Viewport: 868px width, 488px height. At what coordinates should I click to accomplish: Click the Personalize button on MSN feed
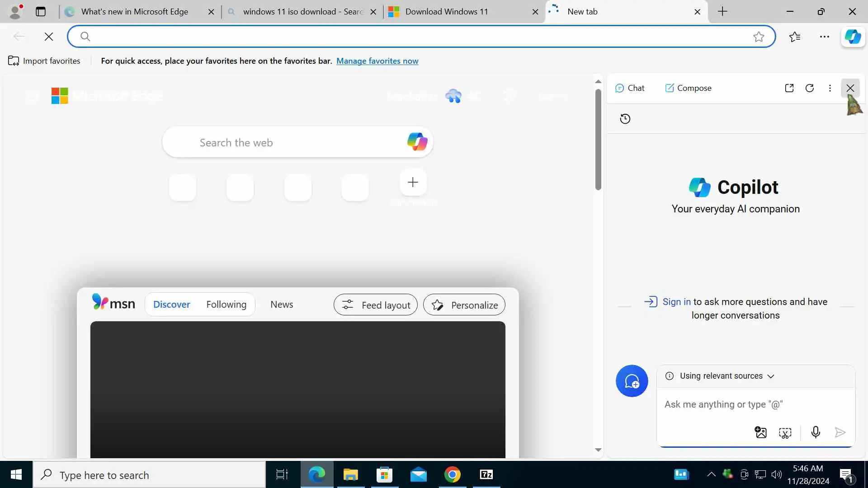coord(464,305)
